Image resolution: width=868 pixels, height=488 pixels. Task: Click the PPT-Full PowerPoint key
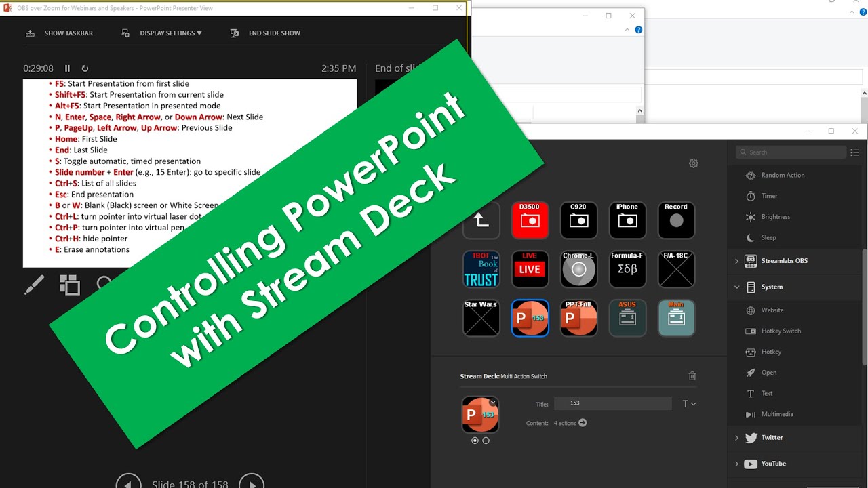[x=578, y=318]
